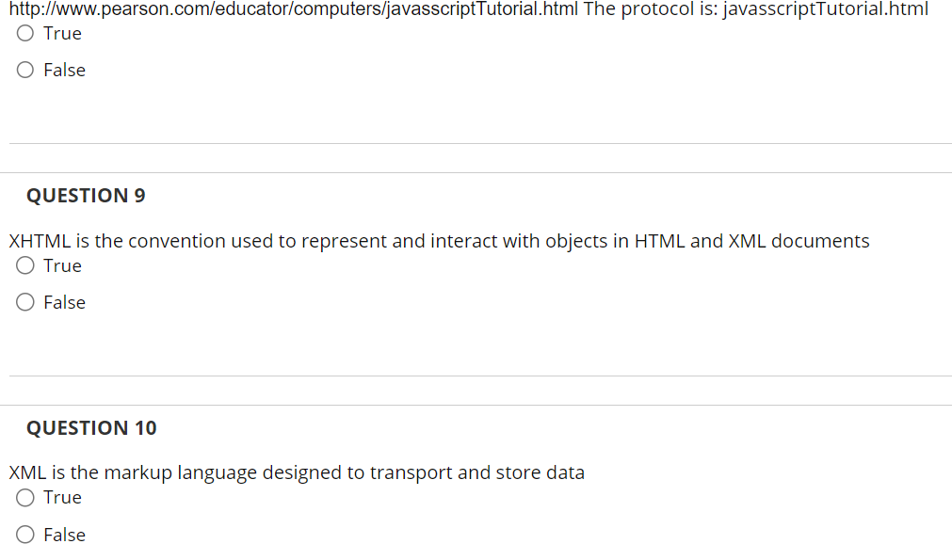Select True for the protocol question

pyautogui.click(x=24, y=33)
